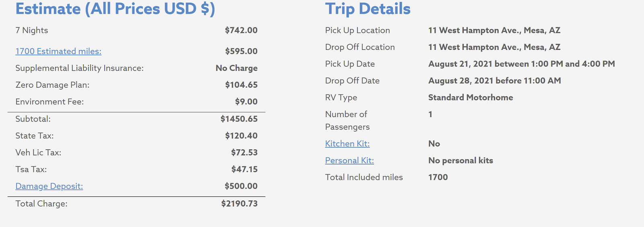
Task: Click the Total Included miles value 1700
Action: 438,177
